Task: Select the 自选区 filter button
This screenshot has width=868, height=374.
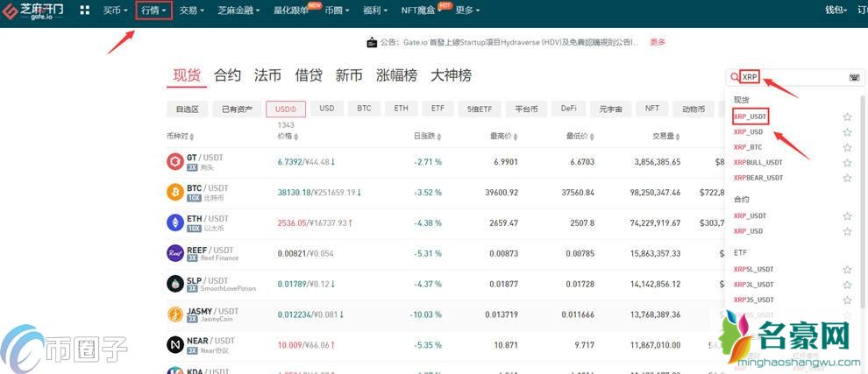Action: 187,109
